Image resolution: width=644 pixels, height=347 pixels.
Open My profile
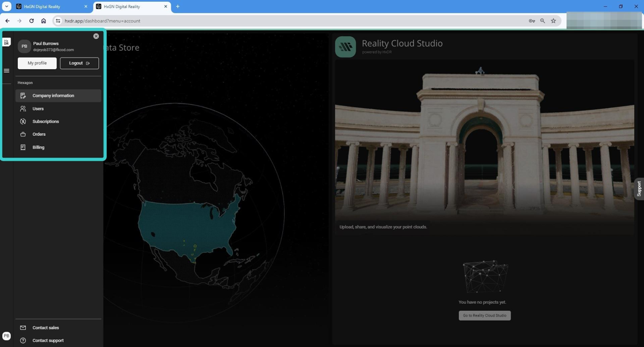(x=37, y=63)
